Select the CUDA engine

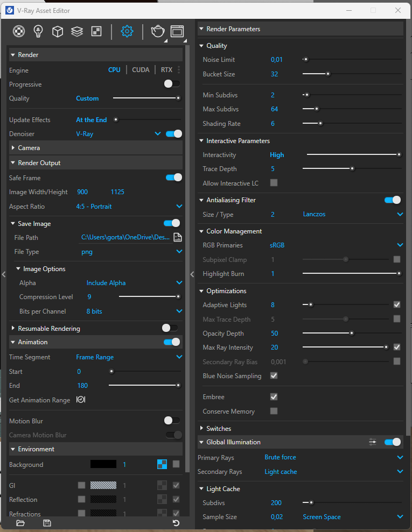141,70
